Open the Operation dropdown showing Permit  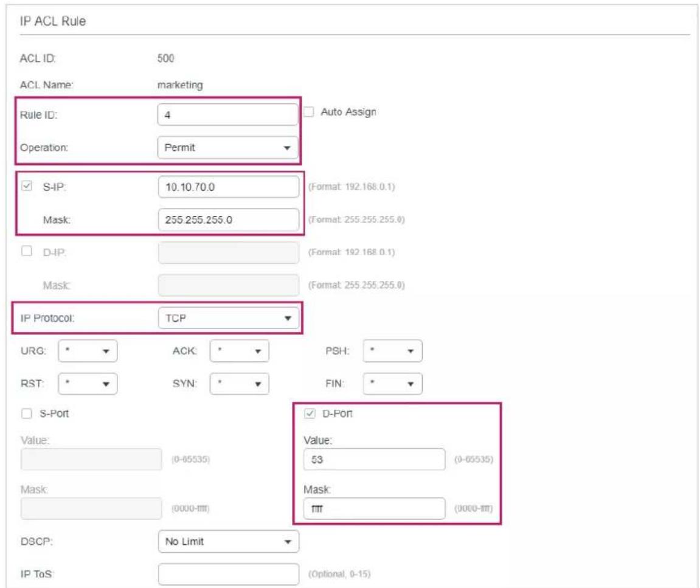228,147
